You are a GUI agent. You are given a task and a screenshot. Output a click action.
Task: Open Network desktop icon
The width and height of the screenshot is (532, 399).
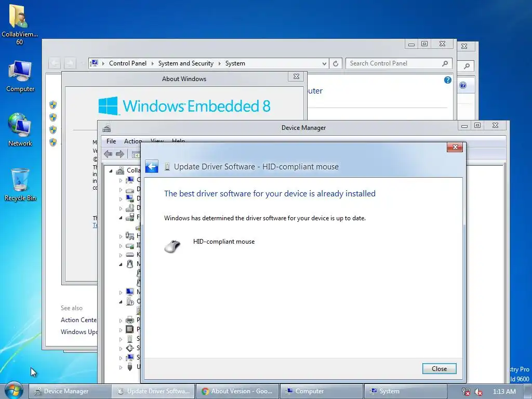[20, 130]
